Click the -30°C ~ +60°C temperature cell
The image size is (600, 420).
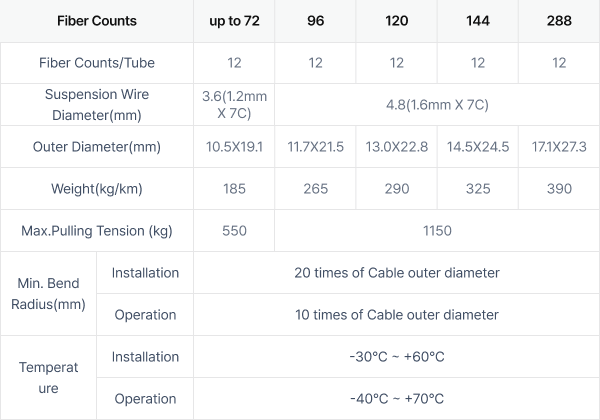point(397,357)
